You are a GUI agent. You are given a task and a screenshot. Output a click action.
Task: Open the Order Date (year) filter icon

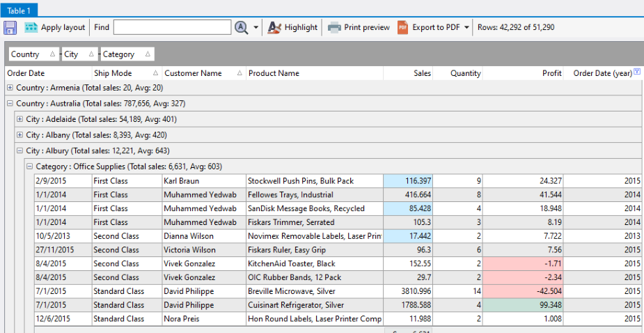637,72
